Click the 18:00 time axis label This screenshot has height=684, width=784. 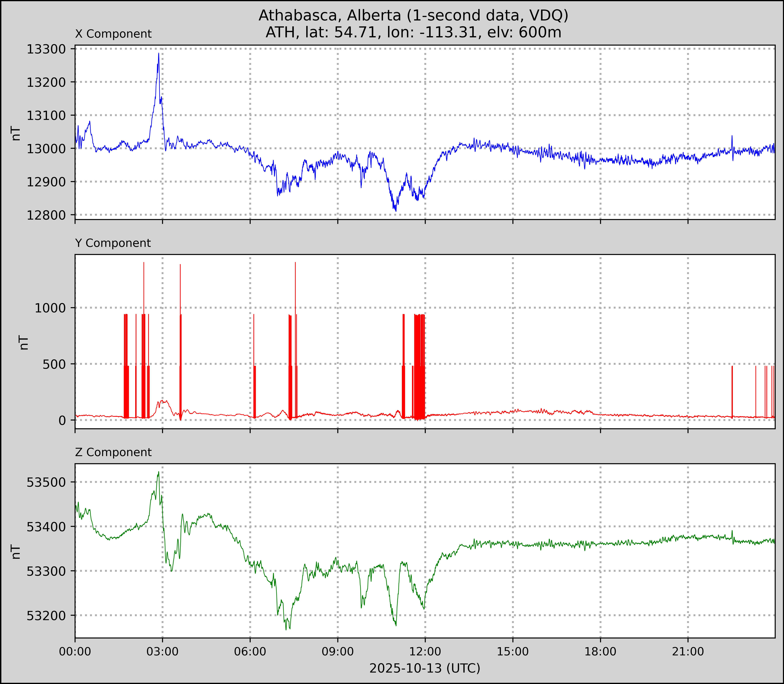tap(600, 652)
